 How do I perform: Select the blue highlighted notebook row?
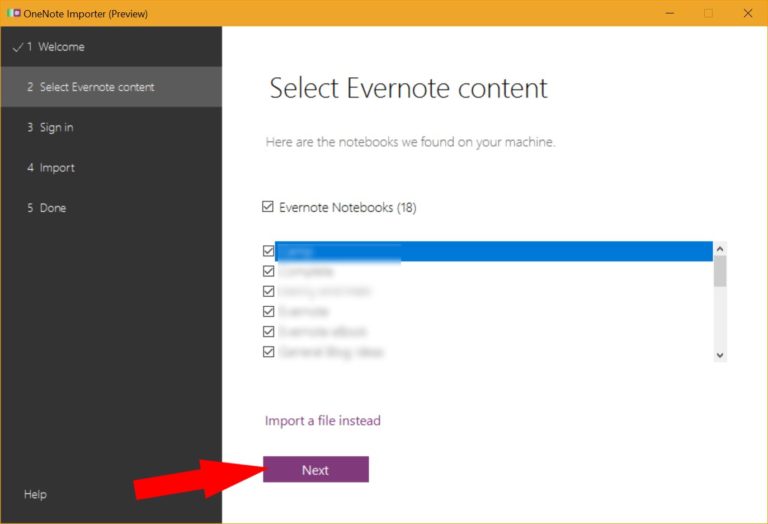[494, 251]
